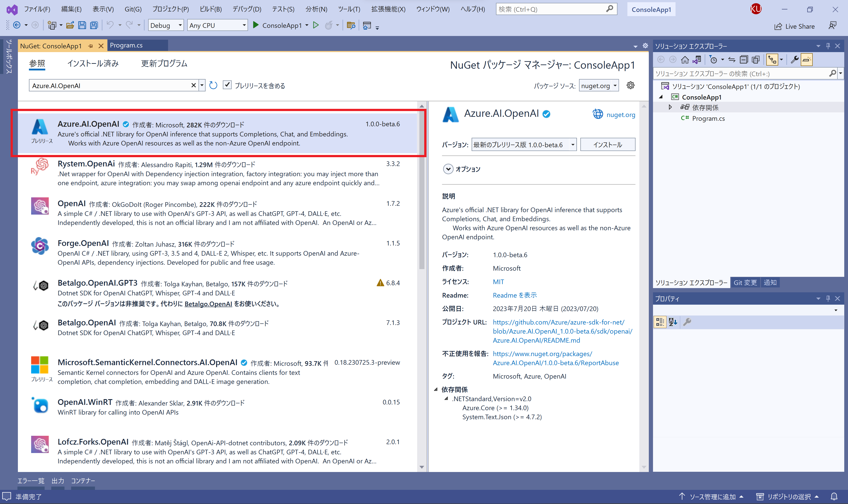Viewport: 848px width, 504px height.
Task: Open the notifications bell in status bar
Action: tap(834, 496)
